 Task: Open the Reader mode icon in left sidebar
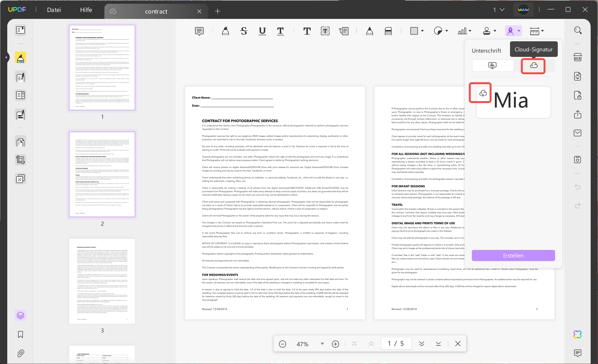click(x=21, y=30)
